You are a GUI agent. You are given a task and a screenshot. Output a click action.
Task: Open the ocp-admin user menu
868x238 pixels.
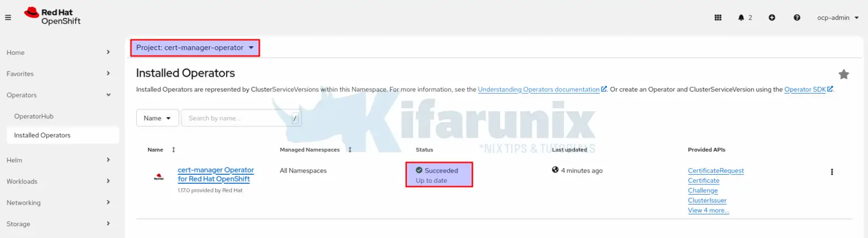(x=837, y=17)
